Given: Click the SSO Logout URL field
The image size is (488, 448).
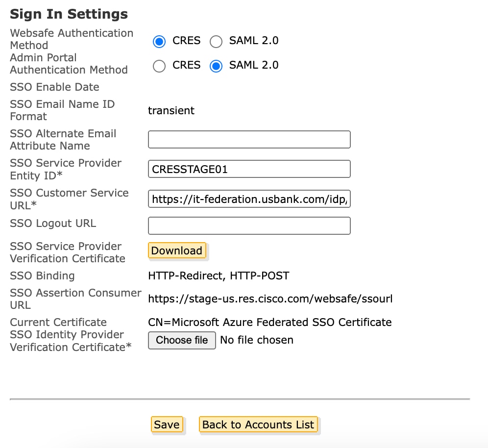Looking at the screenshot, I should pos(249,225).
